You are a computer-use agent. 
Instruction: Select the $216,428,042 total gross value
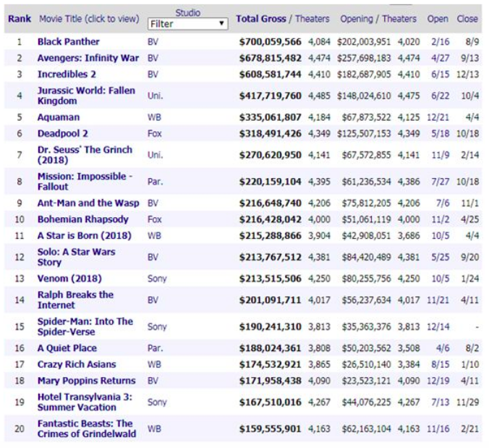point(270,219)
